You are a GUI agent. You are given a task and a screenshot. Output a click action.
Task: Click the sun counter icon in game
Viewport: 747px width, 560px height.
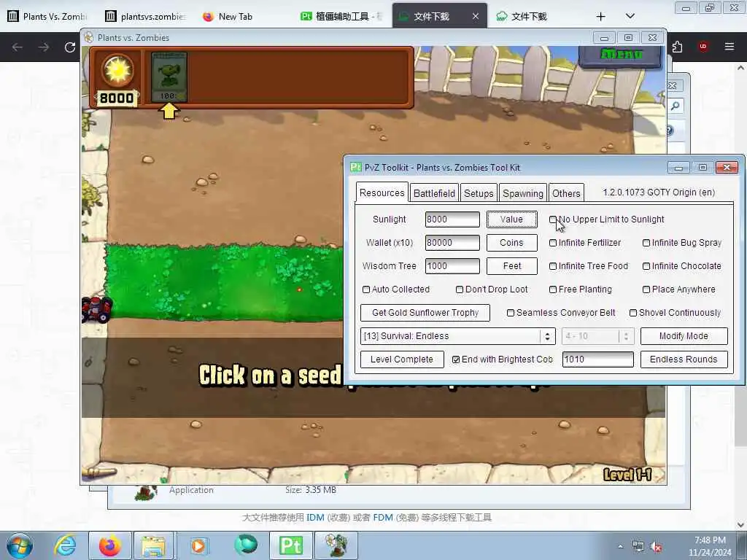(117, 71)
